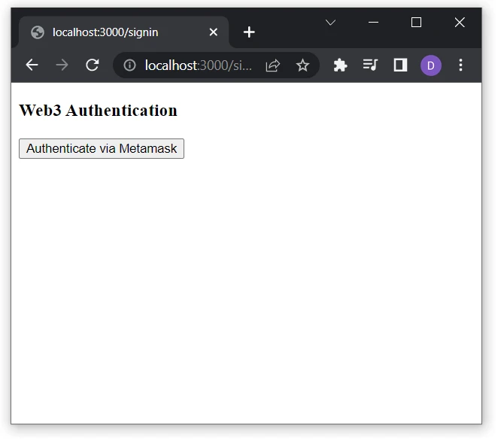Click the forward navigation arrow
The image size is (504, 447).
(x=62, y=66)
